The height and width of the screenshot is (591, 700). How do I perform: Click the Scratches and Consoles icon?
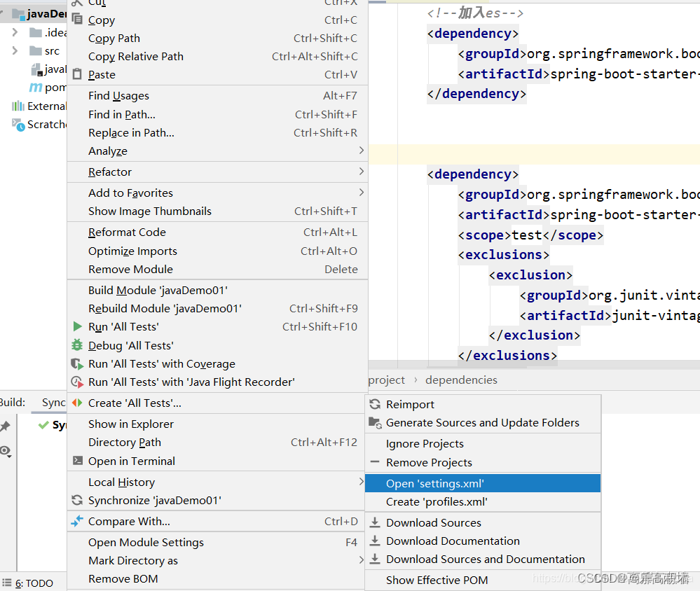(x=18, y=125)
